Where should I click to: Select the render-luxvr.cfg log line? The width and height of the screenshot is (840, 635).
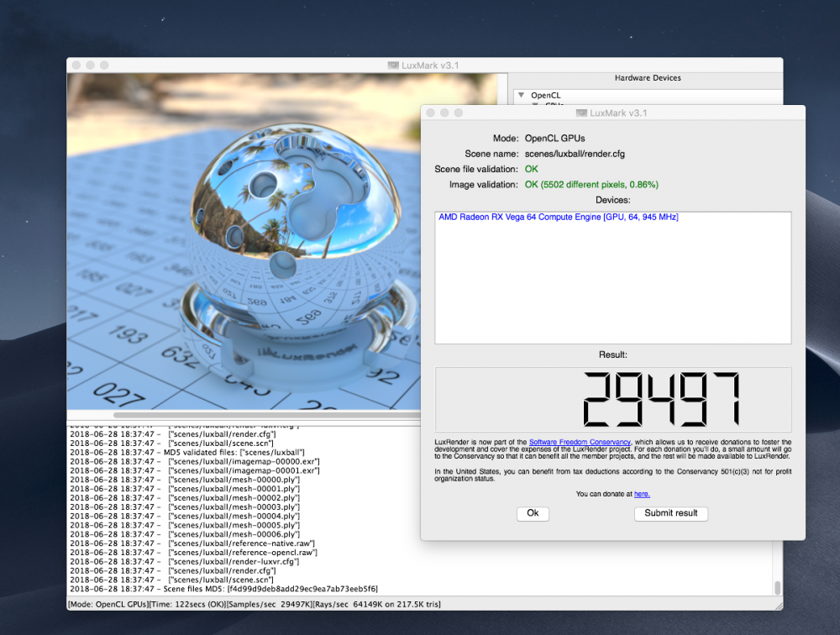[185, 562]
